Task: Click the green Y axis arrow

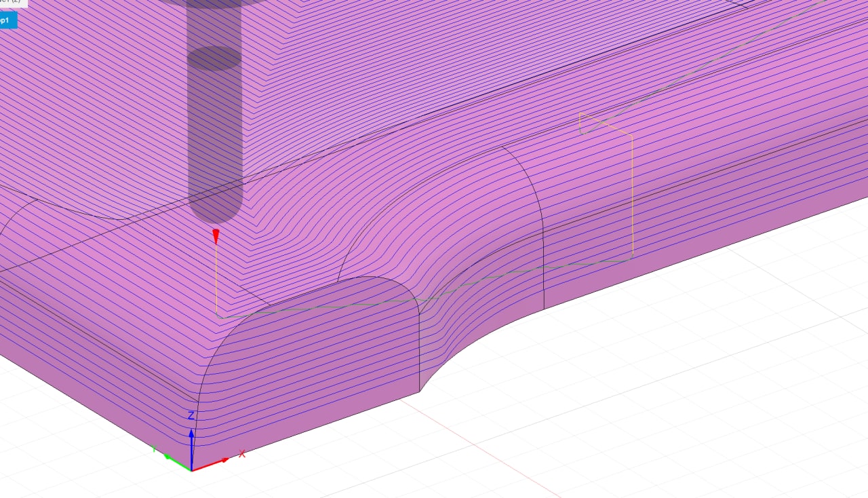Action: pos(178,461)
